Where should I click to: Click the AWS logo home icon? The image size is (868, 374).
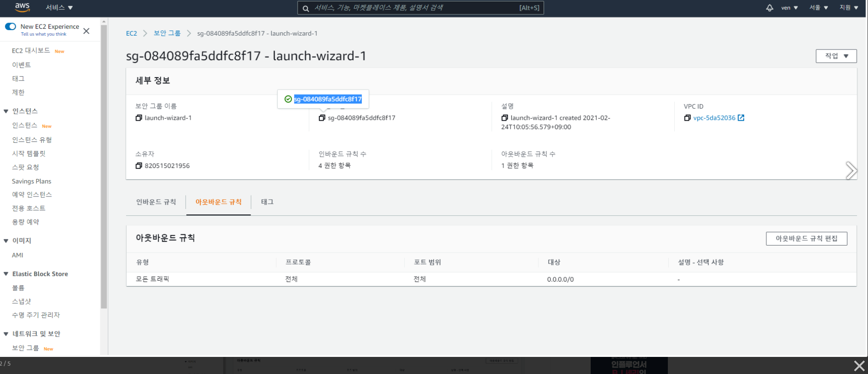click(x=22, y=7)
